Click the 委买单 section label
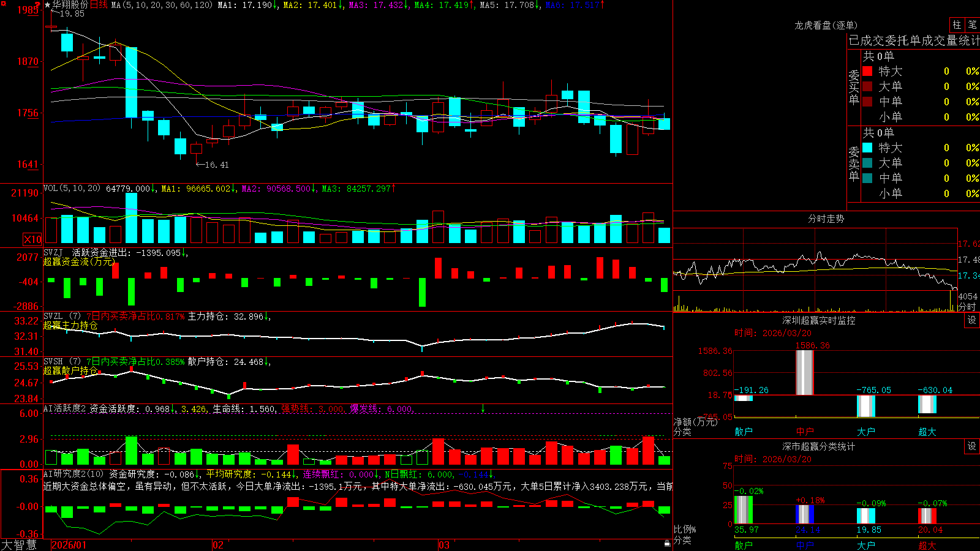 click(x=854, y=87)
